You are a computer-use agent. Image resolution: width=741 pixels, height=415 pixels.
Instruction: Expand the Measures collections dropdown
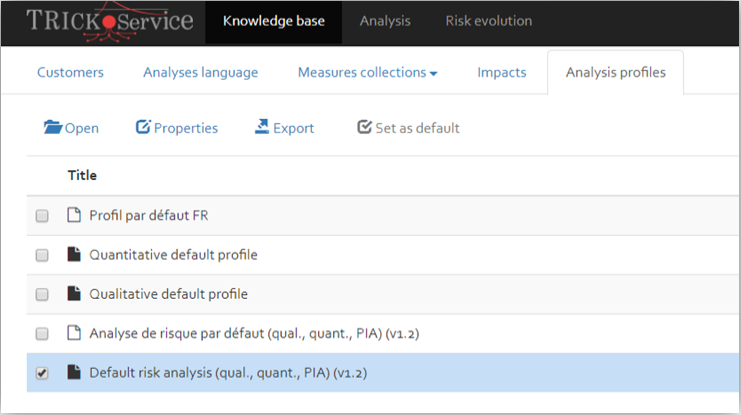tap(367, 72)
